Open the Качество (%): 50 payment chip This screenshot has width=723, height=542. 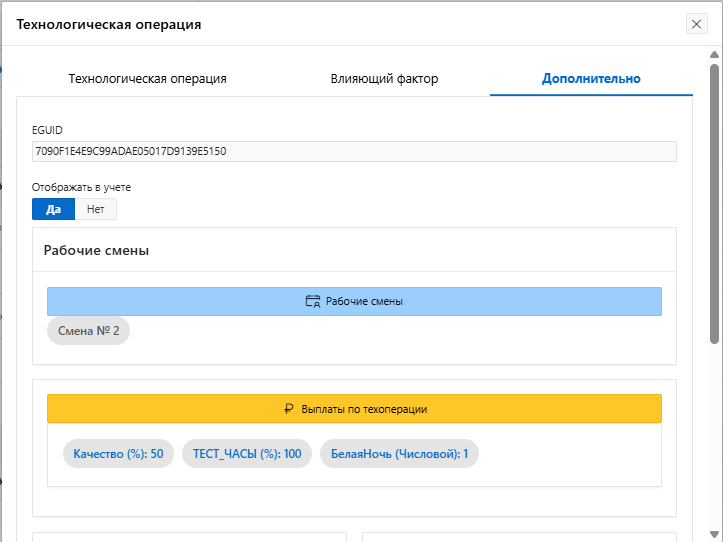(x=118, y=454)
